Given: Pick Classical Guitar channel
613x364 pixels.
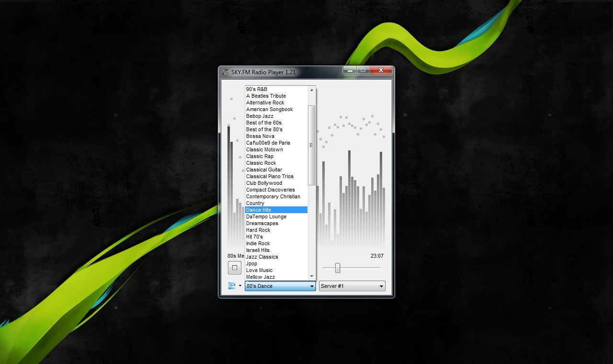Looking at the screenshot, I should click(x=276, y=170).
